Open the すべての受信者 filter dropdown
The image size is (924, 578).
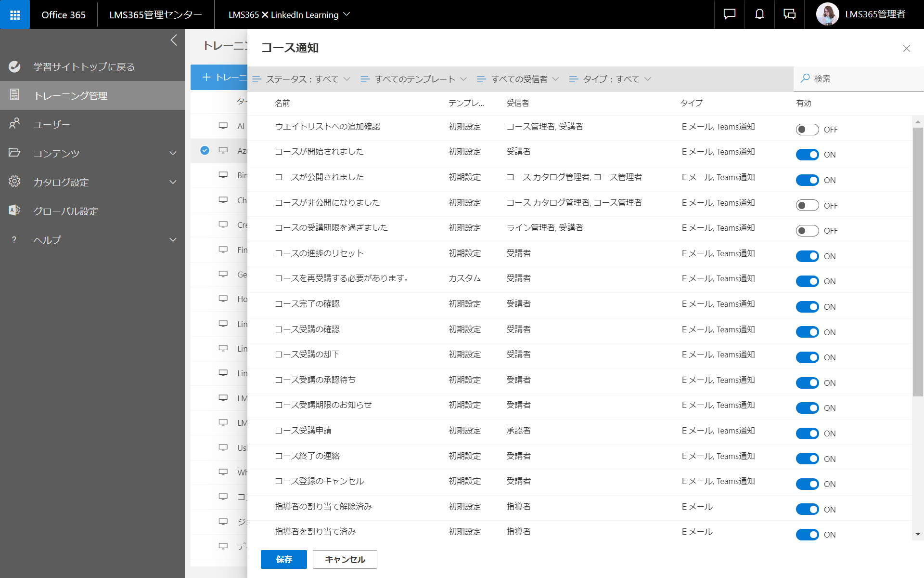517,79
